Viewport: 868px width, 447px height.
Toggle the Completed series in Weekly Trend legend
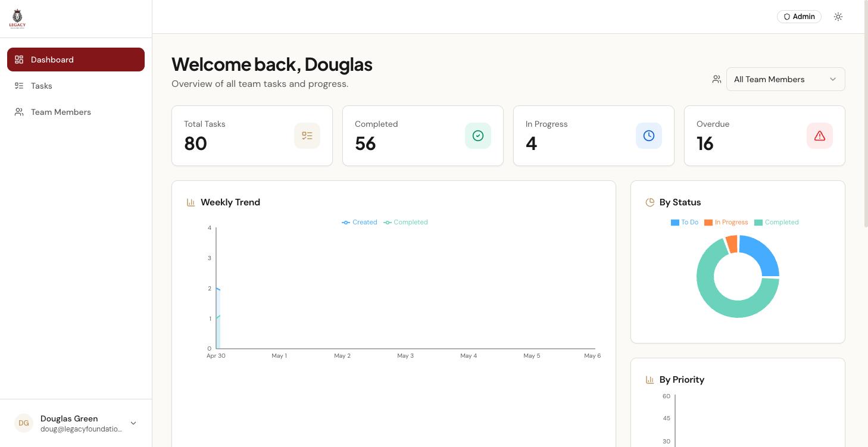point(405,222)
